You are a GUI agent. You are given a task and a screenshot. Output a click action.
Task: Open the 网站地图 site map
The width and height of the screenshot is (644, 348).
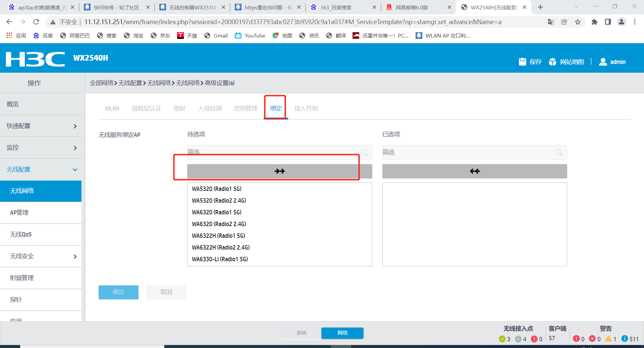[x=567, y=62]
